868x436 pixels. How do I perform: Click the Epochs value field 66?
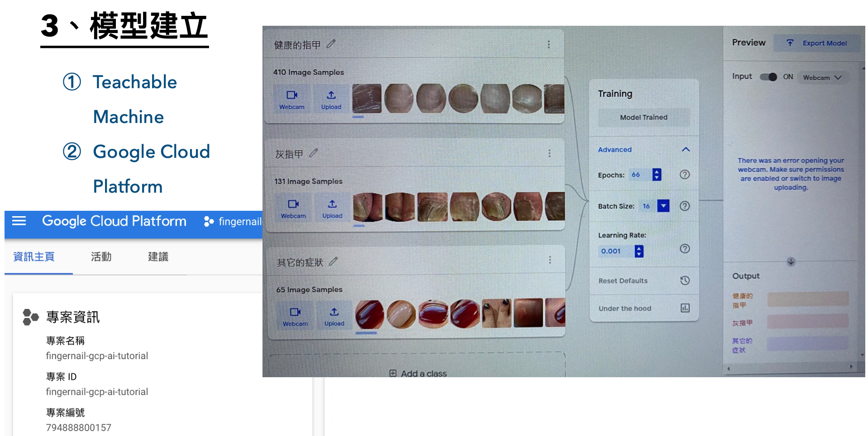[639, 175]
